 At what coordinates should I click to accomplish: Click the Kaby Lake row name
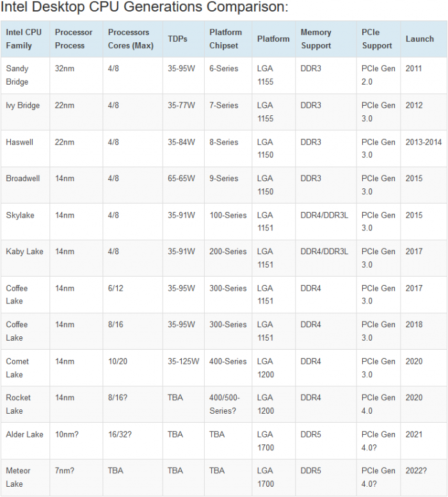[24, 252]
